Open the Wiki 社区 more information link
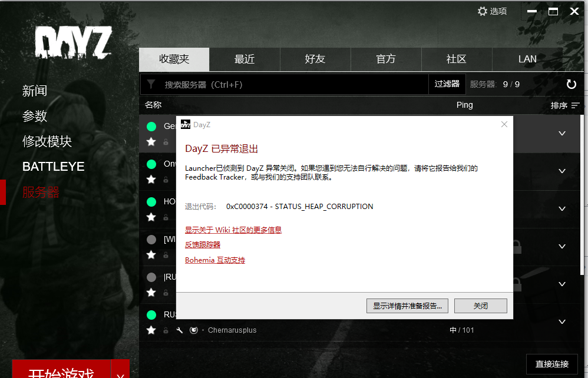Image resolution: width=588 pixels, height=378 pixels. click(233, 230)
